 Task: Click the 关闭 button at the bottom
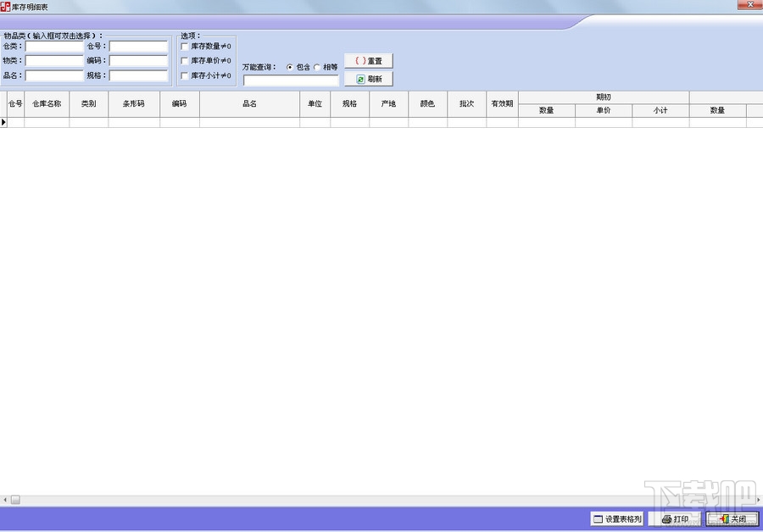tap(732, 519)
